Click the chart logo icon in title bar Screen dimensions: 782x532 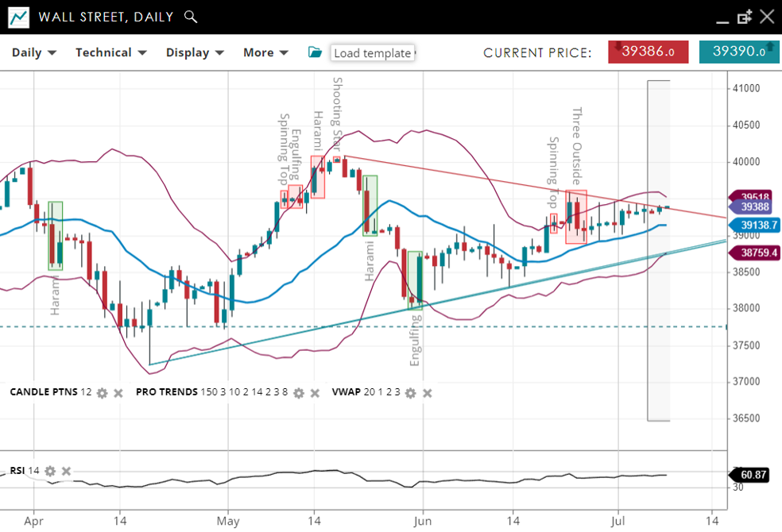(19, 17)
